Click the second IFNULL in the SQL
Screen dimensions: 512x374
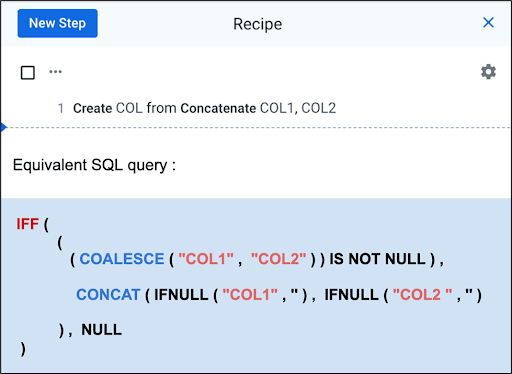point(352,295)
